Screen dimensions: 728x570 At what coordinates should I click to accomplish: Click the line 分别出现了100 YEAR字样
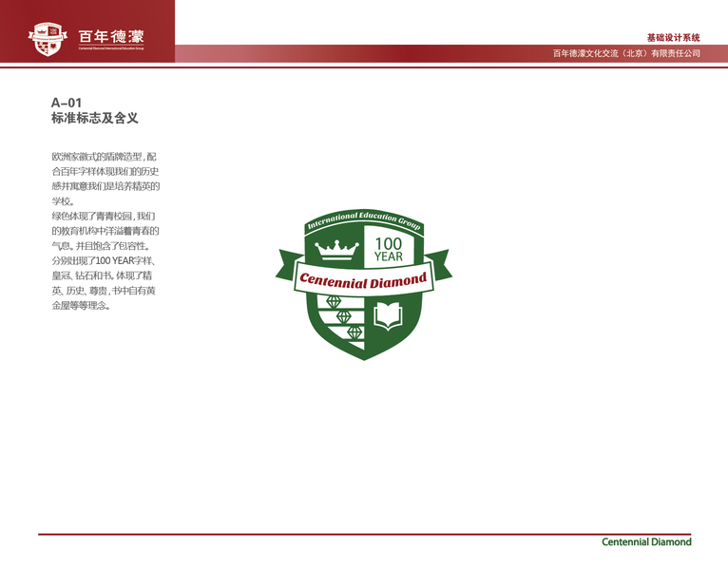coord(103,261)
